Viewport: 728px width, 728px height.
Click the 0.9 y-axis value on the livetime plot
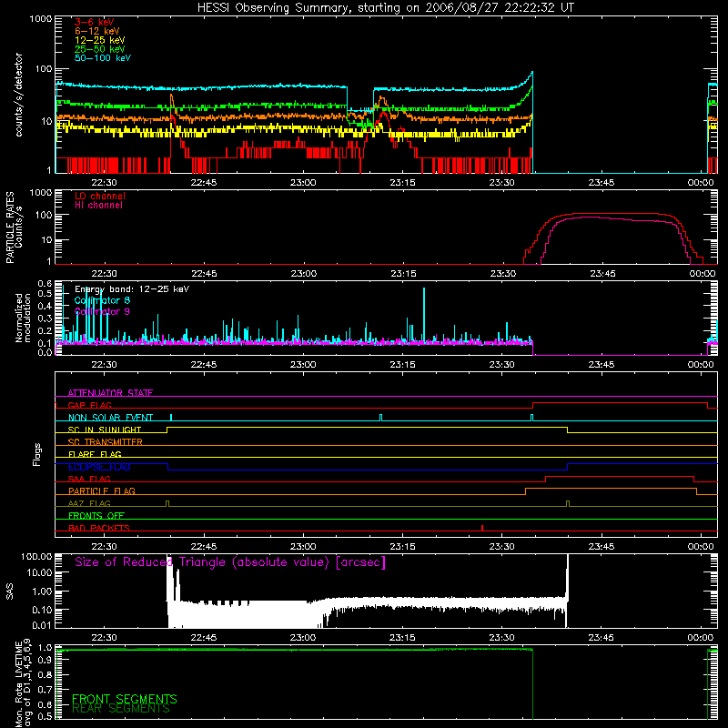45,661
